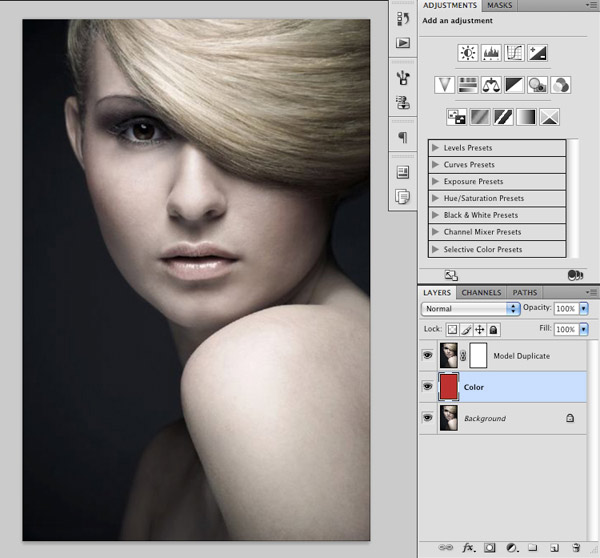This screenshot has height=558, width=600.
Task: Open the Masks tab
Action: click(x=500, y=6)
